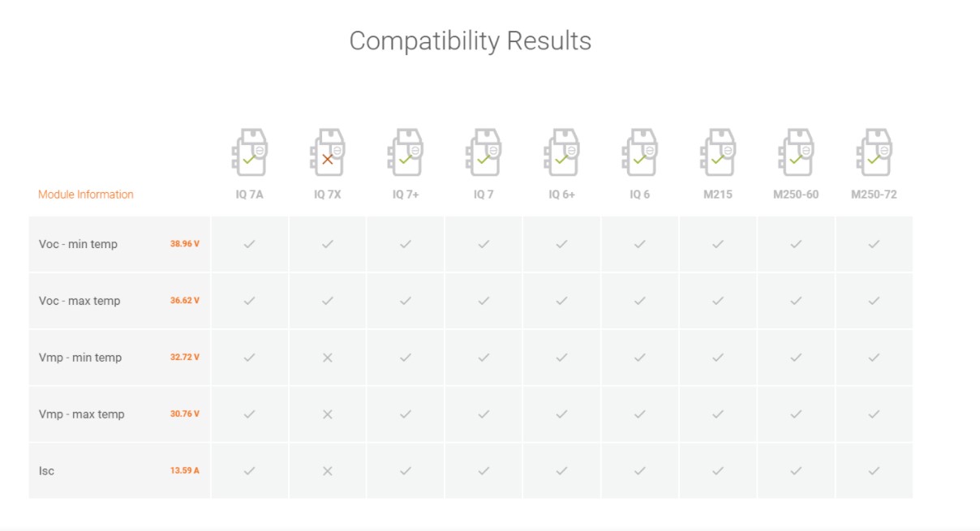Select the IQ 7 microinverter icon

click(x=483, y=152)
